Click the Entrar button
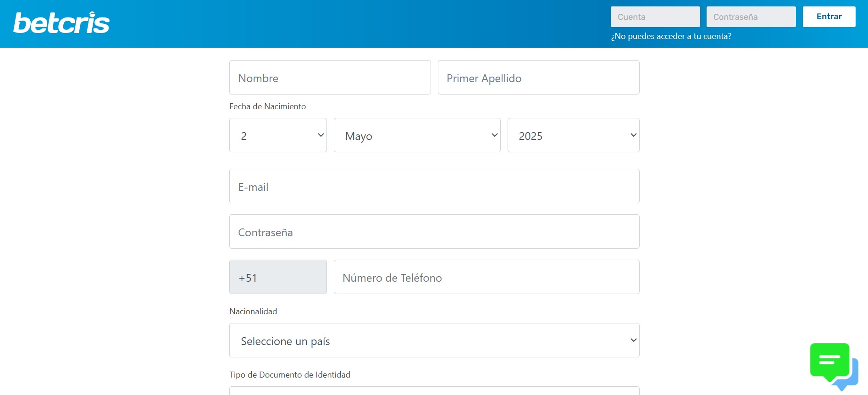 pyautogui.click(x=829, y=17)
